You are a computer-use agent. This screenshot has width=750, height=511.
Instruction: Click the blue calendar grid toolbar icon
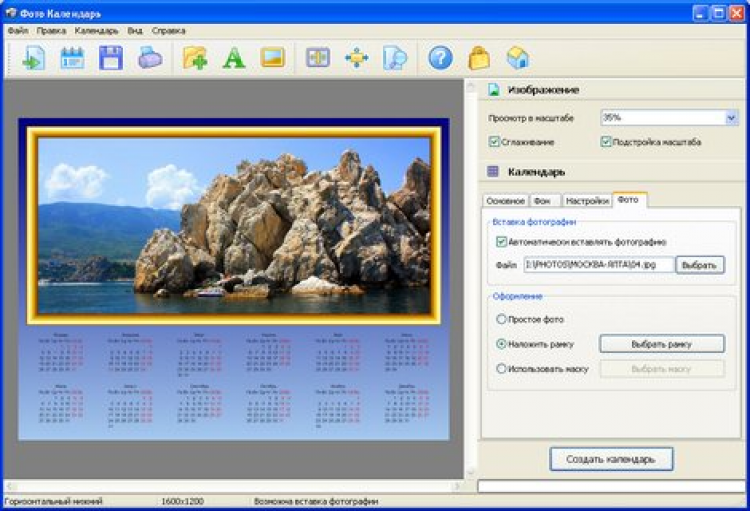[72, 58]
